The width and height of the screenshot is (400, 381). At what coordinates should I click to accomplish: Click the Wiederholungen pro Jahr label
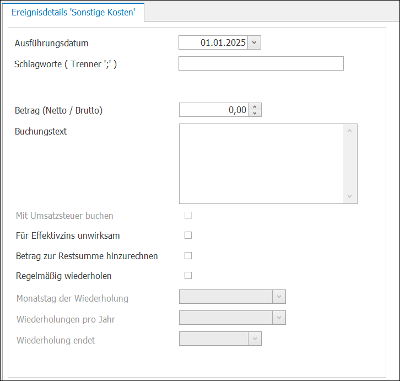click(x=66, y=319)
